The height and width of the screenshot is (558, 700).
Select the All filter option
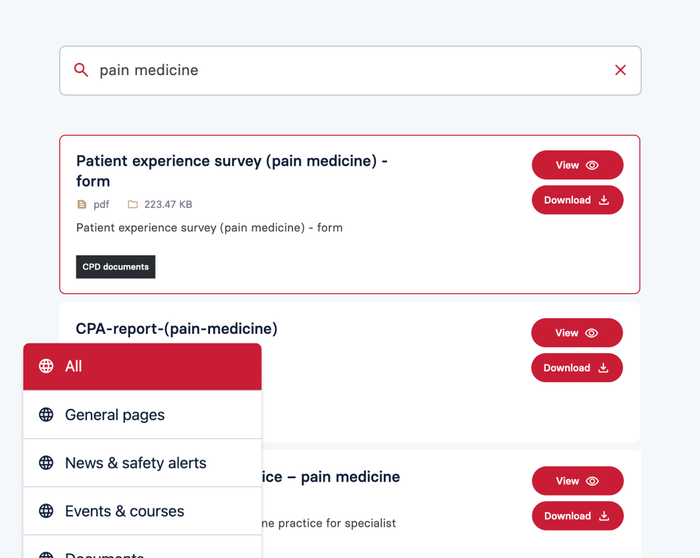142,366
